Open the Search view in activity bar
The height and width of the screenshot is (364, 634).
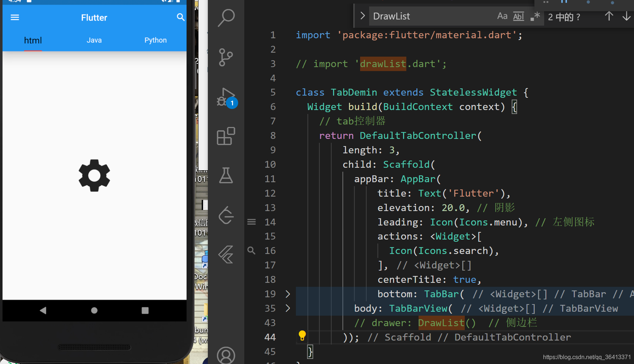[x=226, y=18]
